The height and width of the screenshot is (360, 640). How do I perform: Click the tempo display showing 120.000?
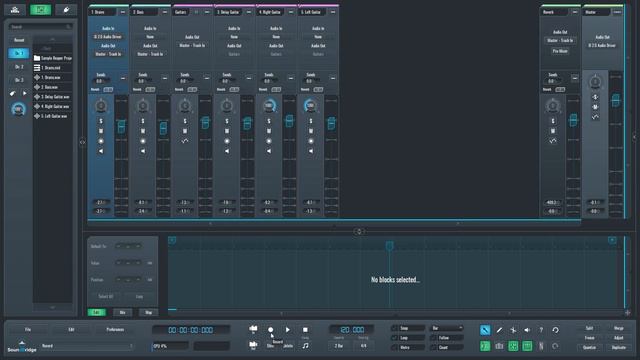click(352, 330)
